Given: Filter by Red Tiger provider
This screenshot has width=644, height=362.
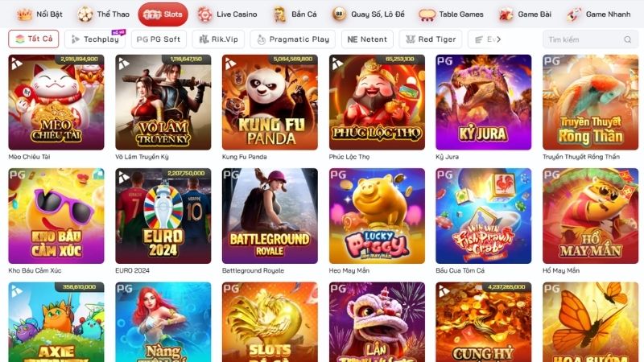Looking at the screenshot, I should tap(431, 39).
